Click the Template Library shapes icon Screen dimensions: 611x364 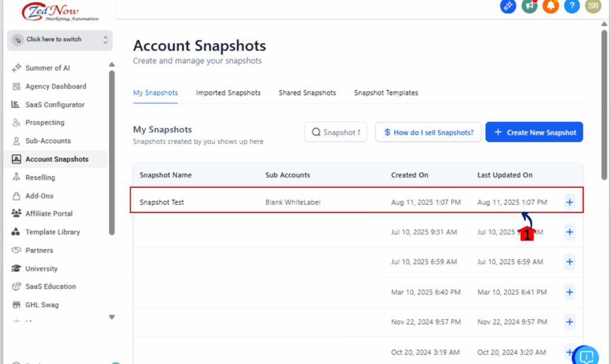point(16,232)
